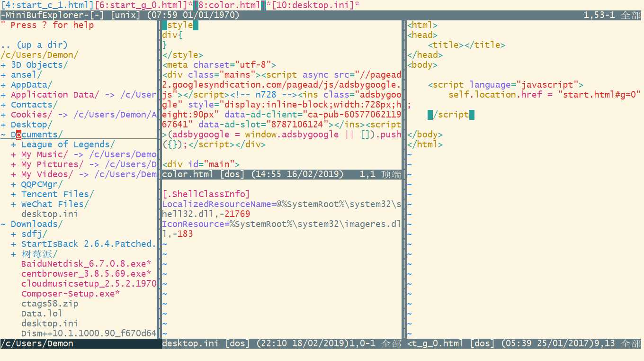Select centbrowser_3.8.5.69.exe file
644x361 pixels.
86,274
